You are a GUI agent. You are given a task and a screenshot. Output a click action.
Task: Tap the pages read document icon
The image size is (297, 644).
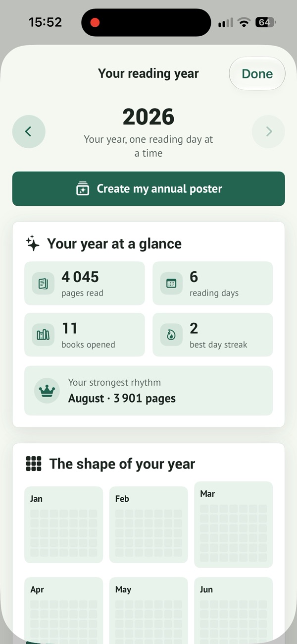click(x=43, y=284)
